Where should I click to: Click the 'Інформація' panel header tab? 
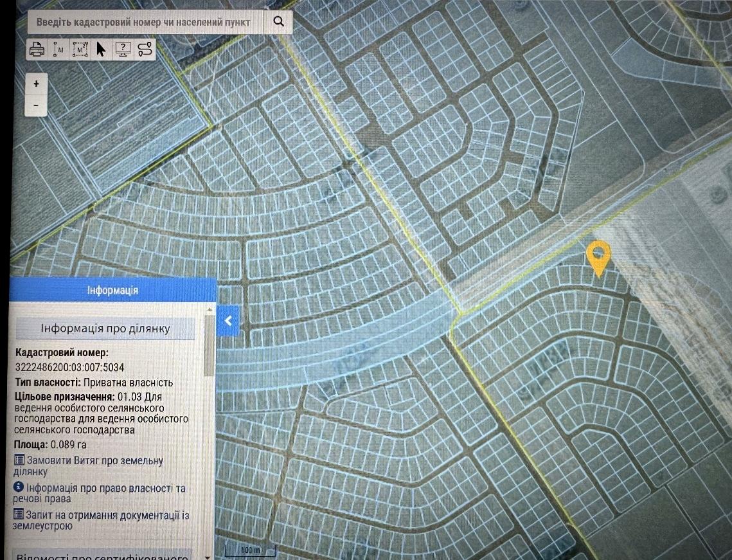[x=112, y=291]
